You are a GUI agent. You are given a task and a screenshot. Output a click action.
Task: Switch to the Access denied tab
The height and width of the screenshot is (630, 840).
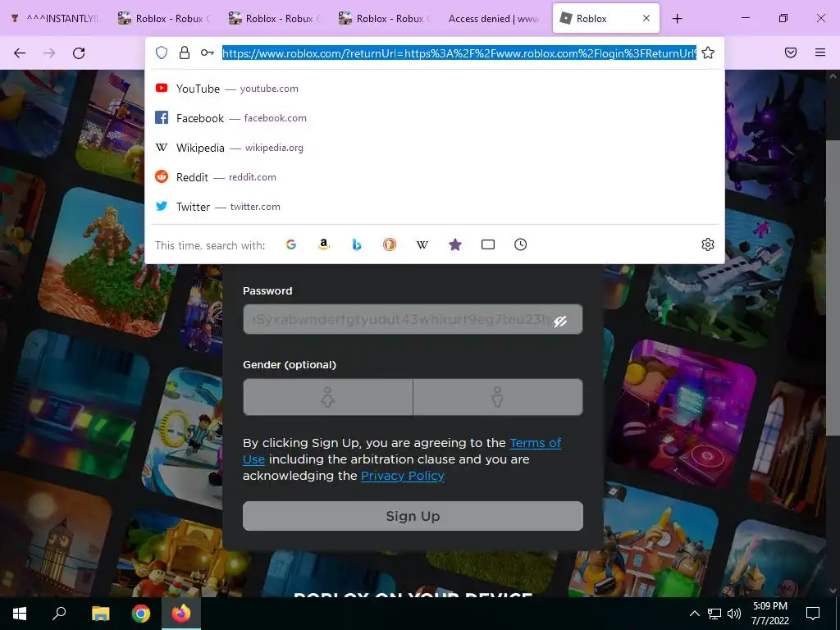tap(493, 19)
